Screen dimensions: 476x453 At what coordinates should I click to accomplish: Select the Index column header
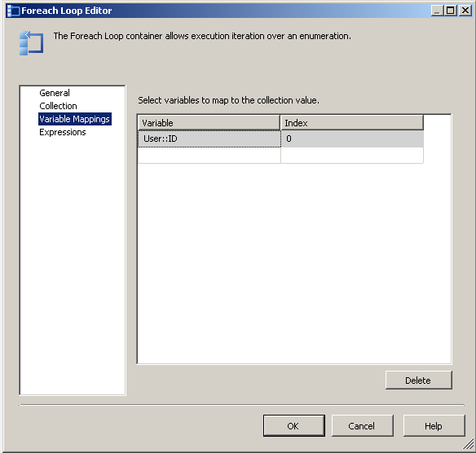pos(352,123)
